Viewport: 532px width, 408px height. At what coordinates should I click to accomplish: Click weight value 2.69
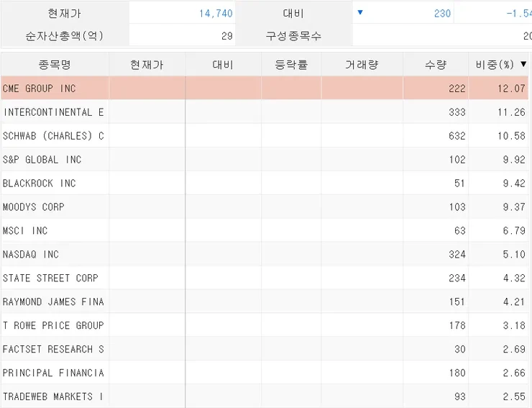(514, 349)
